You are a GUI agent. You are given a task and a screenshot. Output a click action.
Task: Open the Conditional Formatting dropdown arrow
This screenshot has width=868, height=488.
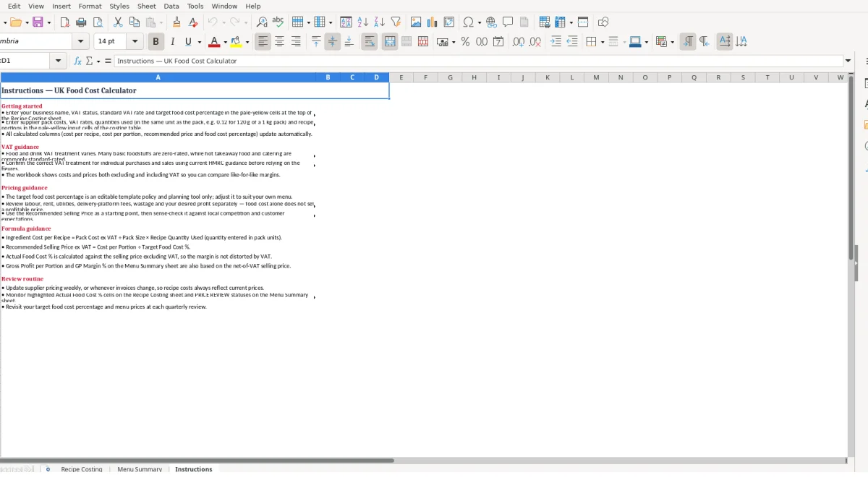[x=673, y=42]
